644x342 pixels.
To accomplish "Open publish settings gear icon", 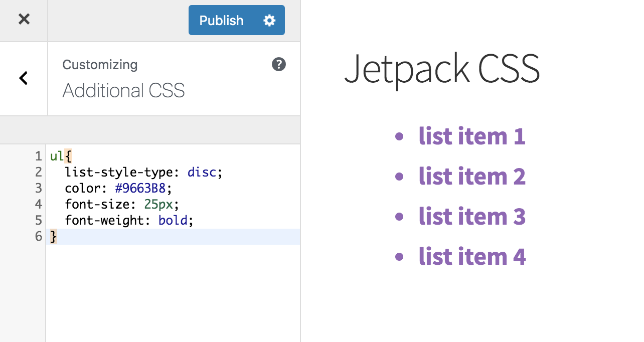I will [x=269, y=20].
